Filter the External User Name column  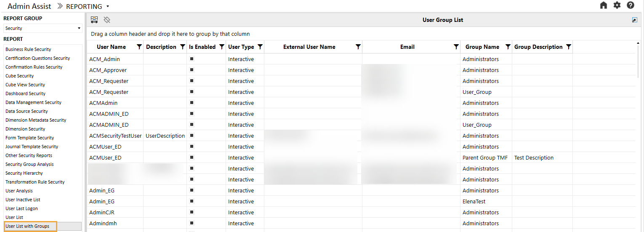click(358, 47)
